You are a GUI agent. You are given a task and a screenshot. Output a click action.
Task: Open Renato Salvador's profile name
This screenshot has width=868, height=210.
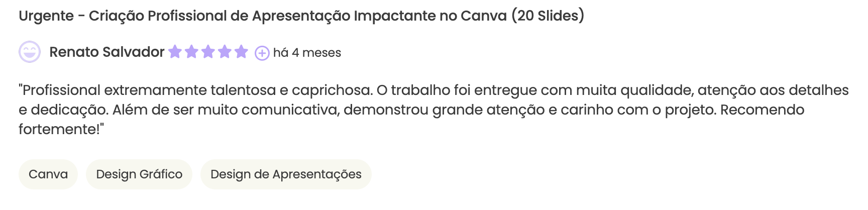click(106, 52)
